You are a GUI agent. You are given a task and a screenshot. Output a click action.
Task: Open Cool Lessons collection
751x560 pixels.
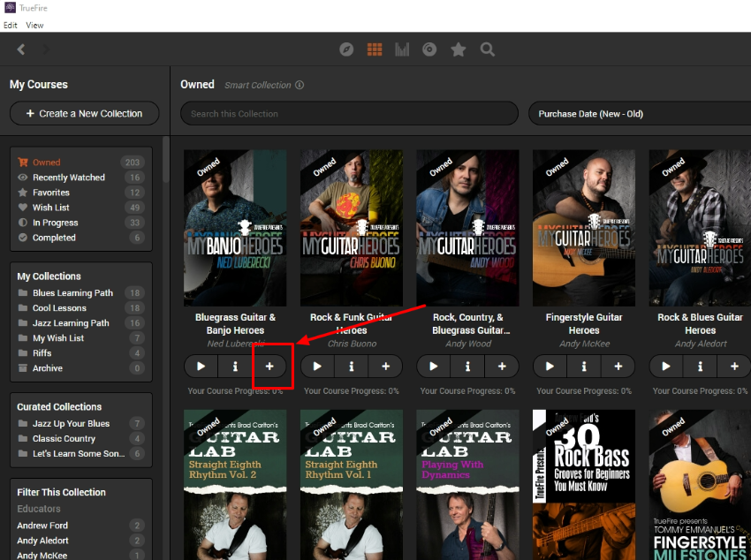[81, 308]
